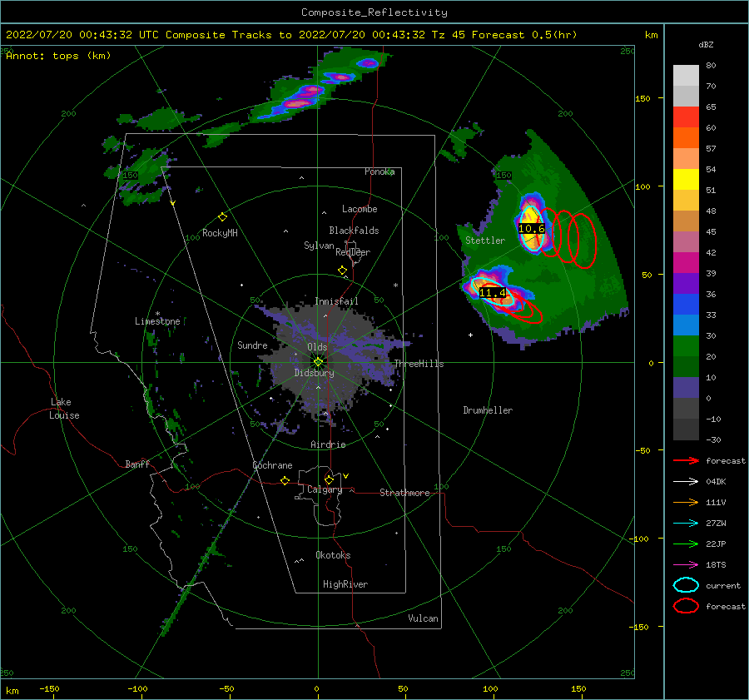Click the dBZ legend heading
Image resolution: width=749 pixels, height=700 pixels.
[x=706, y=45]
